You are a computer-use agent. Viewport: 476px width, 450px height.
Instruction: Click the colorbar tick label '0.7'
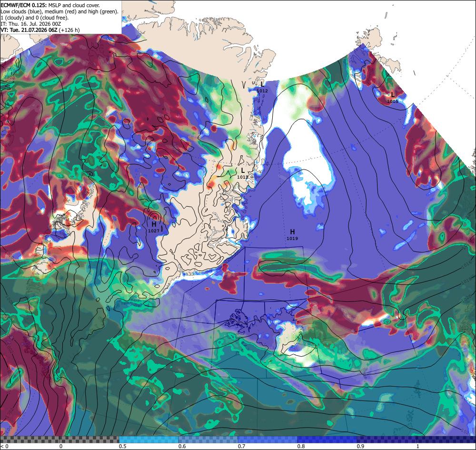[242, 446]
